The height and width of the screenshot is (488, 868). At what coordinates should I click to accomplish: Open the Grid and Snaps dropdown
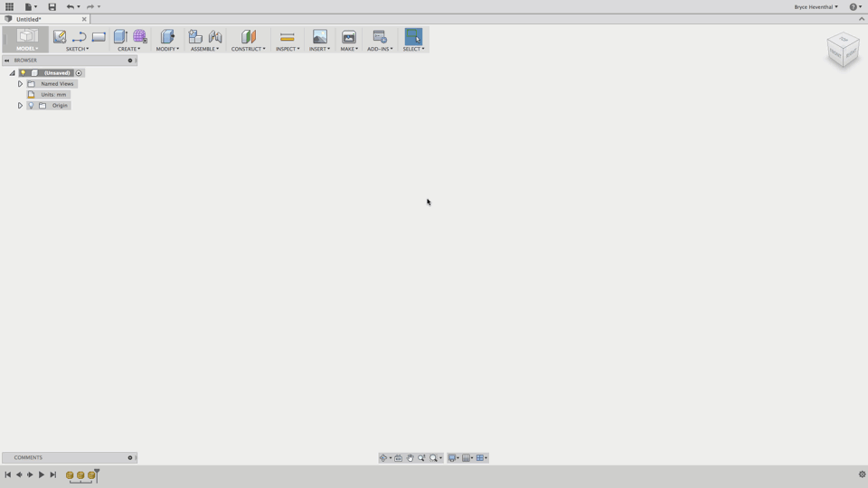tap(467, 457)
